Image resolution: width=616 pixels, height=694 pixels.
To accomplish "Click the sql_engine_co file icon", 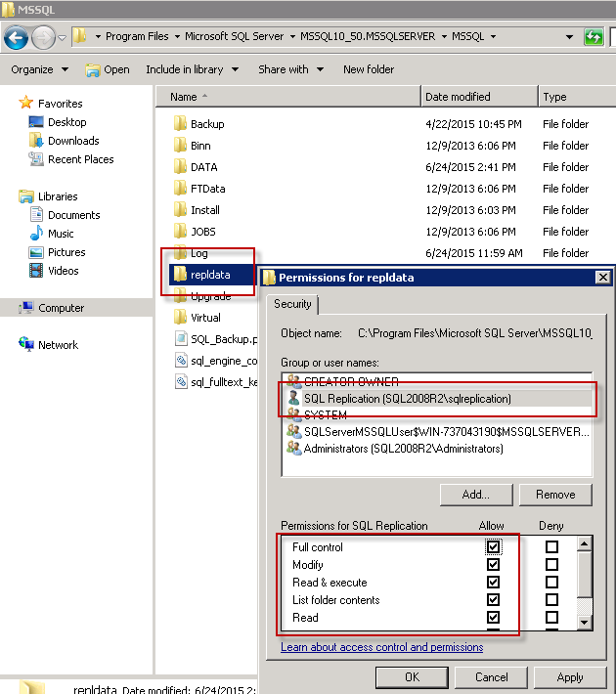I will point(181,361).
